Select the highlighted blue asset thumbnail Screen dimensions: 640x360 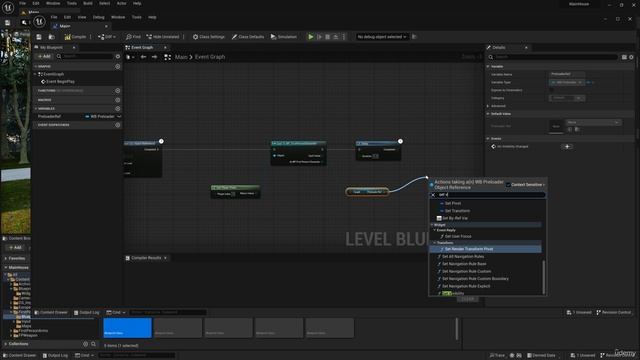click(x=127, y=328)
